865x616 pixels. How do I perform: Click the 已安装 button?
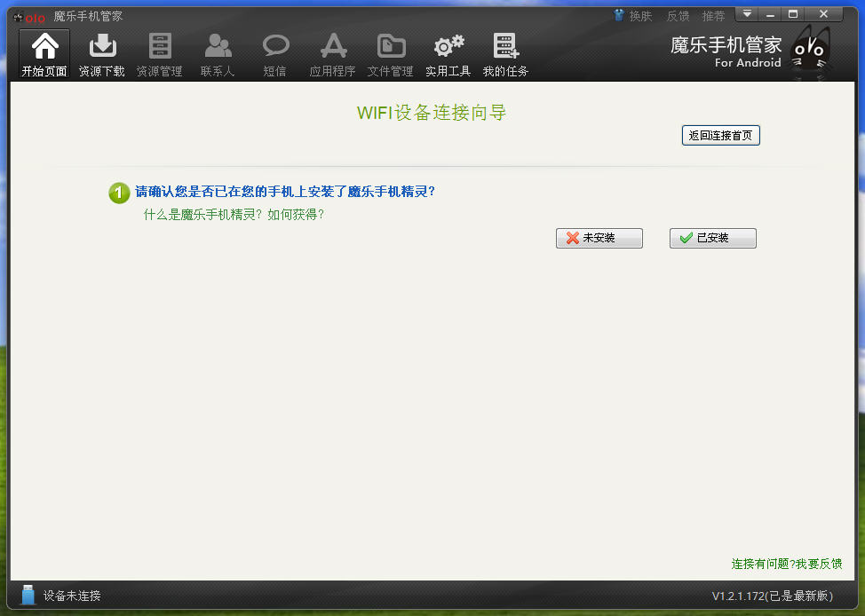(x=713, y=238)
